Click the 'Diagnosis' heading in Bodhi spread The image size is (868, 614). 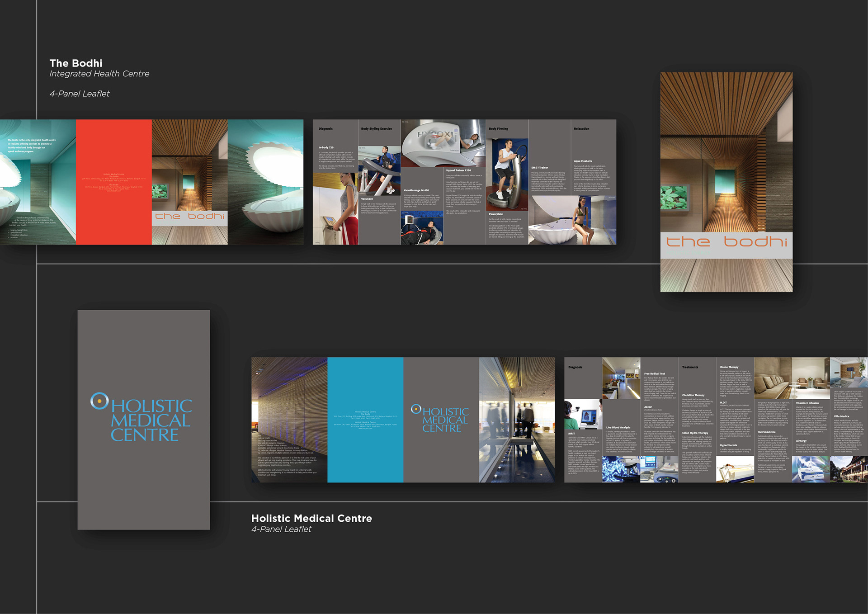coord(325,129)
